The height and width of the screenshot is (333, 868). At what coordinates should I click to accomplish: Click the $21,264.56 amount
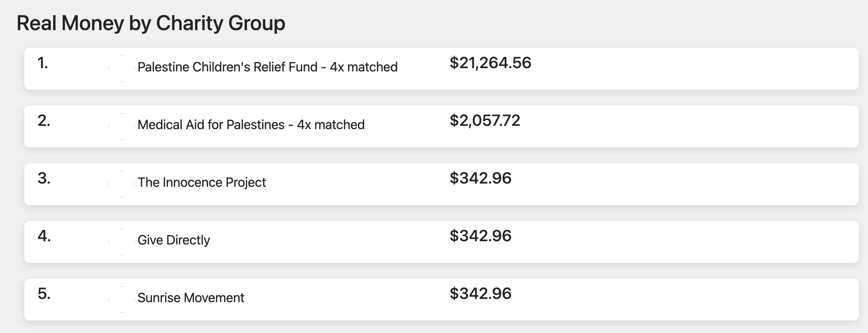tap(490, 63)
